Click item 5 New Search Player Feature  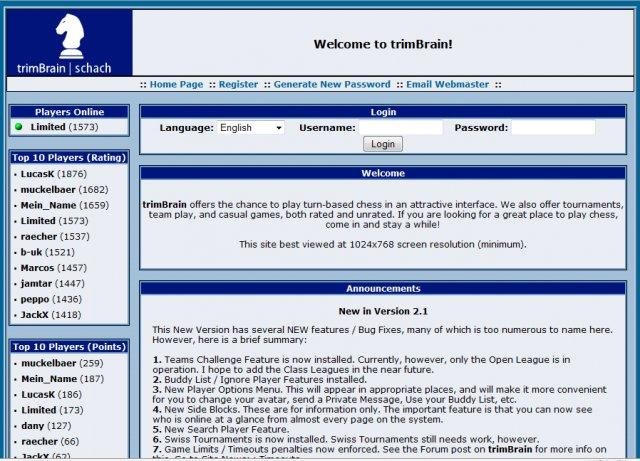[221, 430]
